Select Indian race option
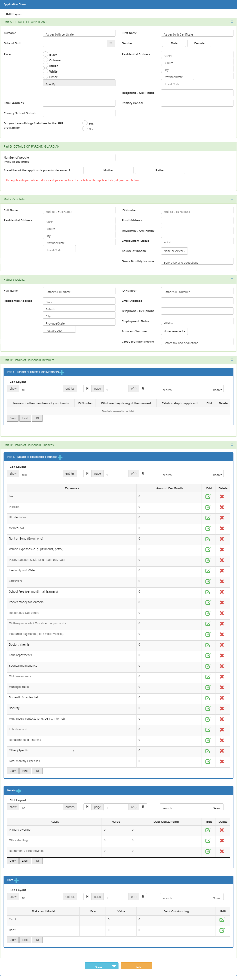Screen dimensions: 237x980 tap(46, 65)
